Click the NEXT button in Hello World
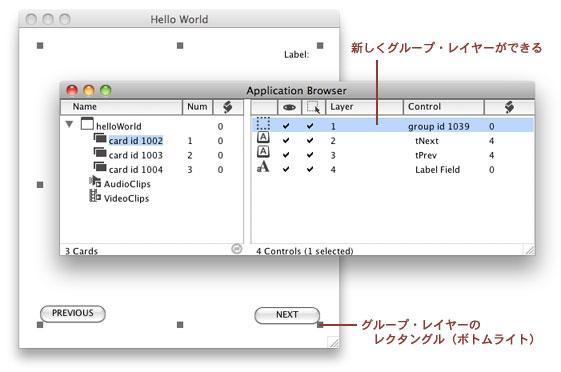Image resolution: width=561 pixels, height=372 pixels. (287, 315)
